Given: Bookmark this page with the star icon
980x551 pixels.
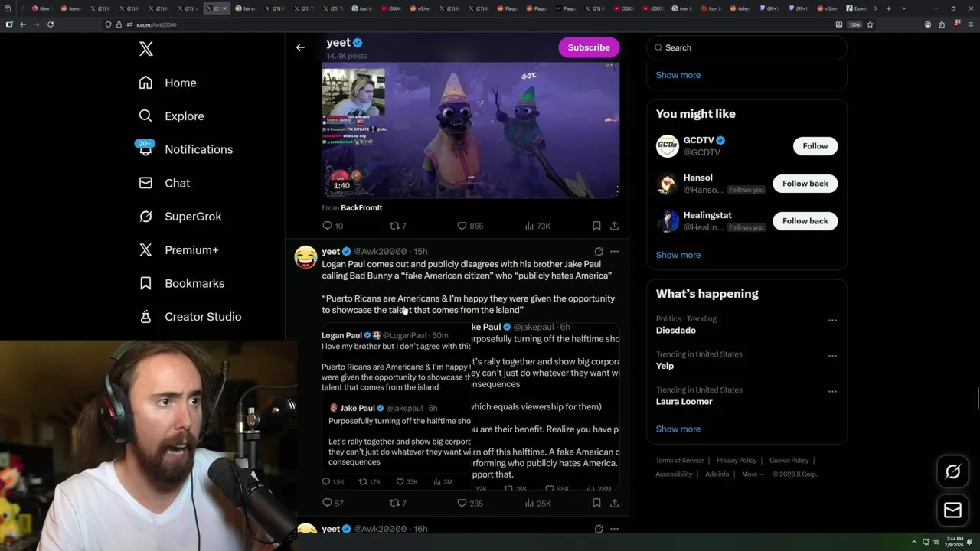Looking at the screenshot, I should coord(870,24).
